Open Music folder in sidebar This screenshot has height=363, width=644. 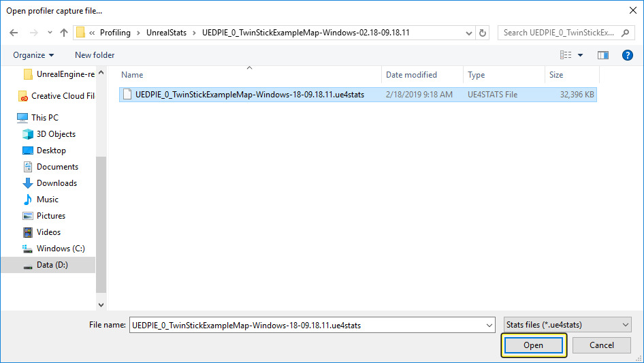(x=41, y=200)
